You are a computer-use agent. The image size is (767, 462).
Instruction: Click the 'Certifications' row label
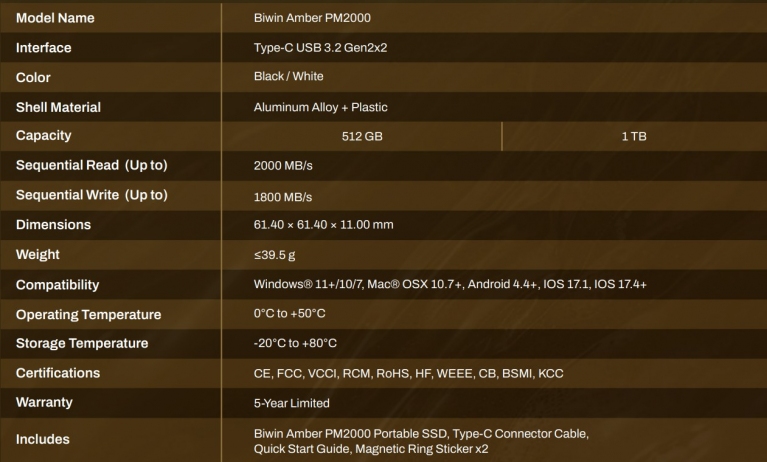(58, 373)
